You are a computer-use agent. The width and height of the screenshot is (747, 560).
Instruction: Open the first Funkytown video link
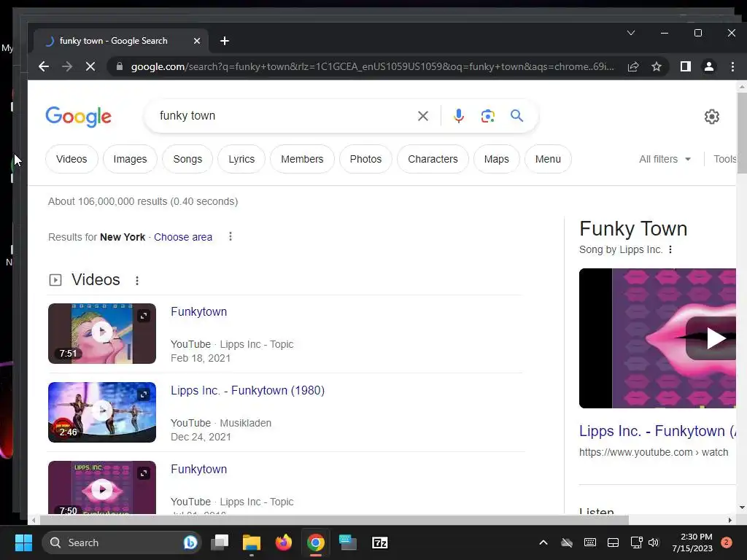[198, 312]
